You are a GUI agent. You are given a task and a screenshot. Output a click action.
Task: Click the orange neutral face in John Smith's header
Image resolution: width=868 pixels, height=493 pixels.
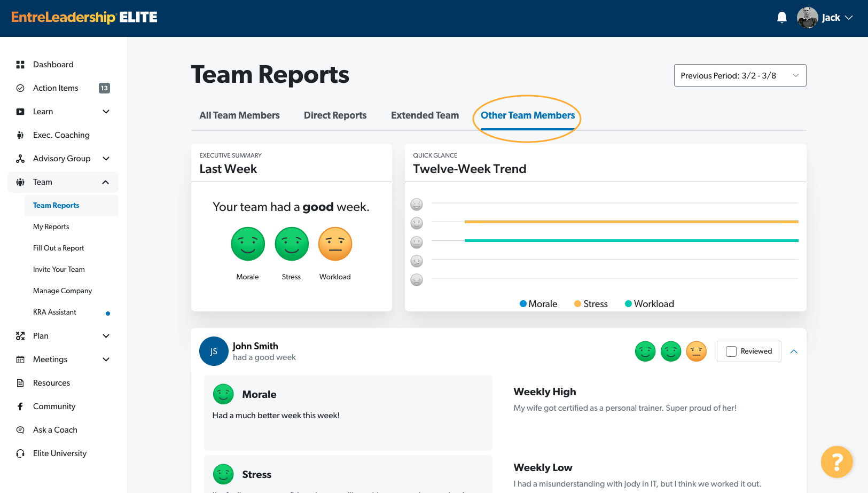pos(697,351)
